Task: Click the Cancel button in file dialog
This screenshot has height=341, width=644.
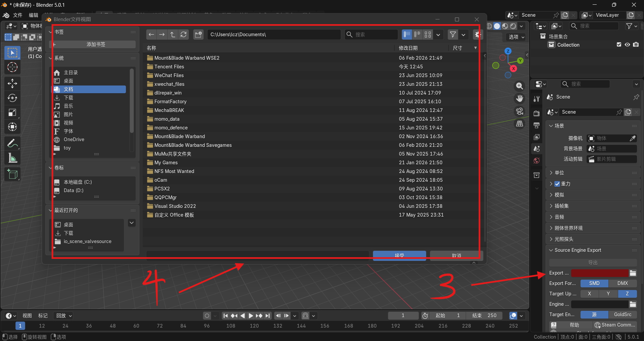Action: pos(456,255)
